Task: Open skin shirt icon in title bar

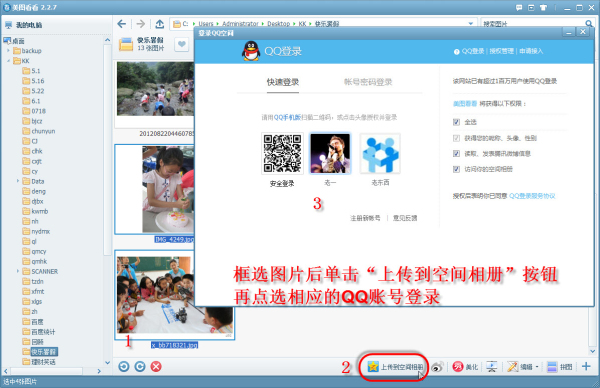Action: point(543,7)
